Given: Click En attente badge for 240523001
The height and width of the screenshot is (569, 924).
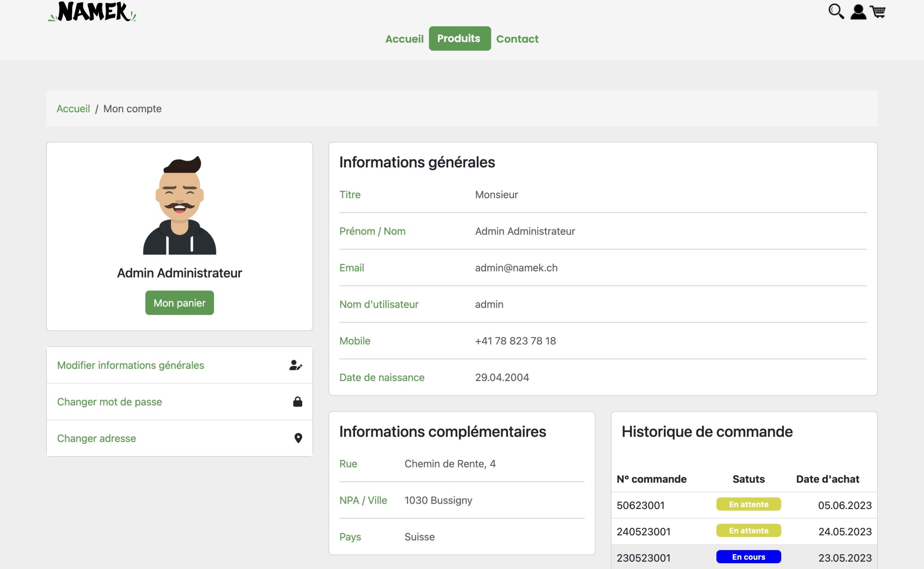Looking at the screenshot, I should pos(748,531).
